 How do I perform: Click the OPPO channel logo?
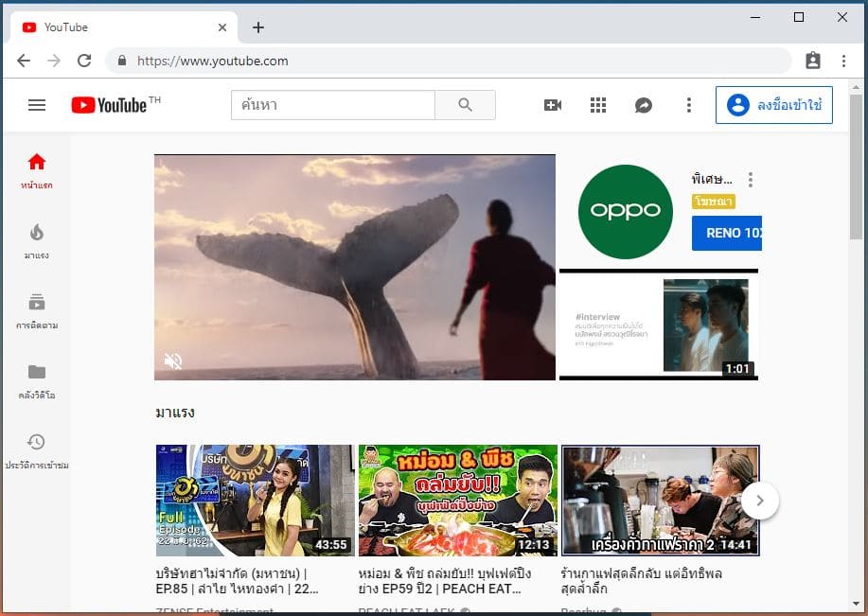625,211
